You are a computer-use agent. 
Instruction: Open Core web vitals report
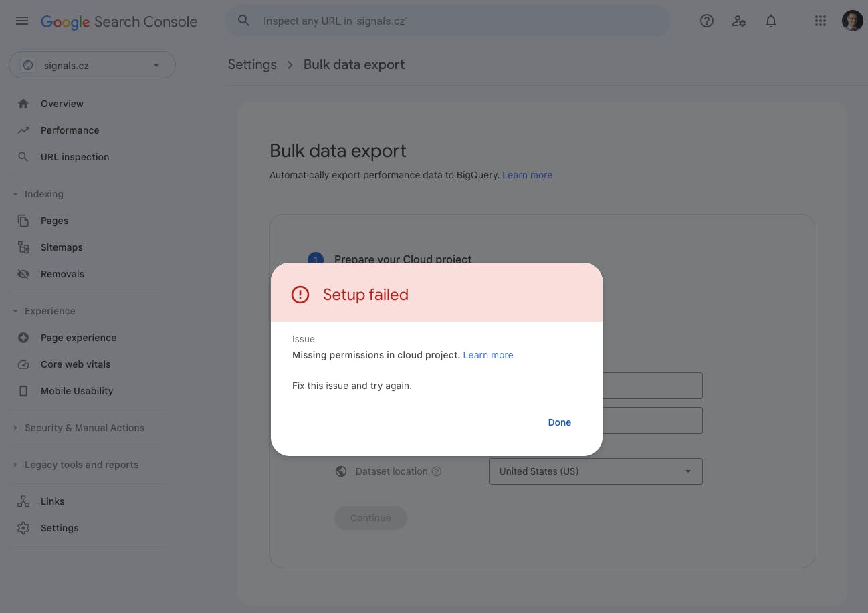(76, 364)
